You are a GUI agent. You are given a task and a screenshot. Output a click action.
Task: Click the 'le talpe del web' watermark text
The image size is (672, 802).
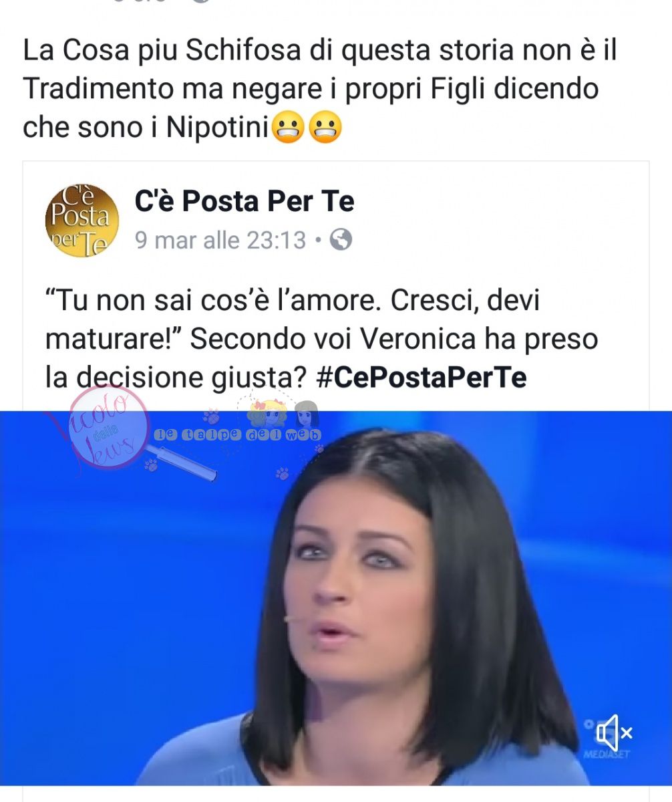pos(238,435)
